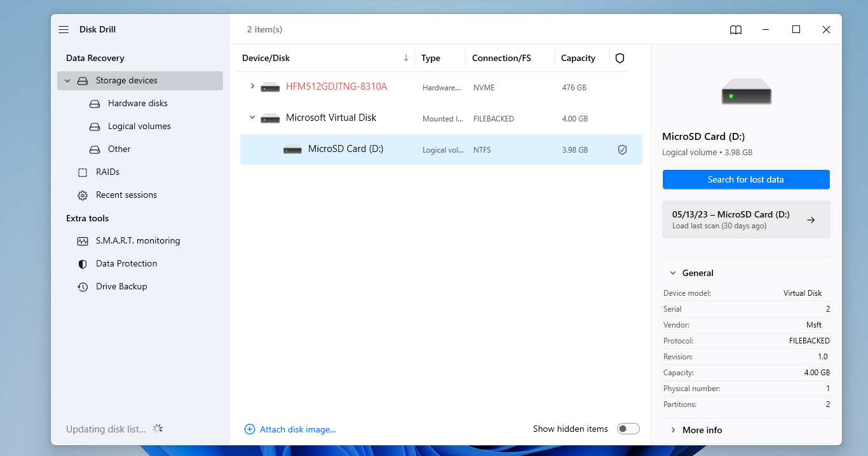Click the shield column header icon
The height and width of the screenshot is (456, 868).
tap(620, 58)
